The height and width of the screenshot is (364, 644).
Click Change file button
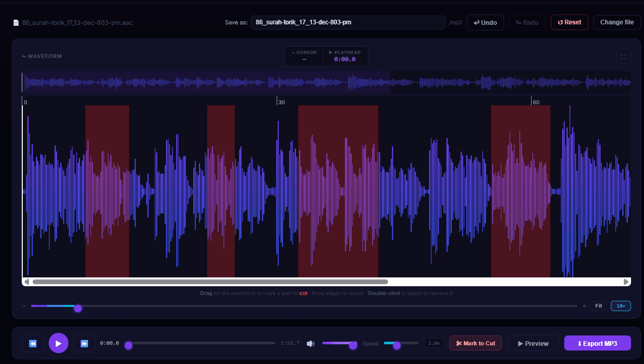point(617,22)
